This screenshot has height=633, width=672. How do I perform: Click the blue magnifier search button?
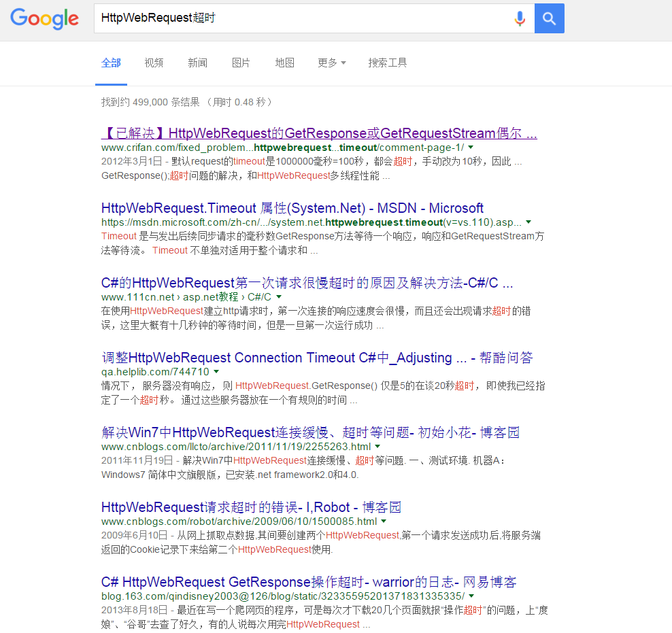pyautogui.click(x=549, y=18)
